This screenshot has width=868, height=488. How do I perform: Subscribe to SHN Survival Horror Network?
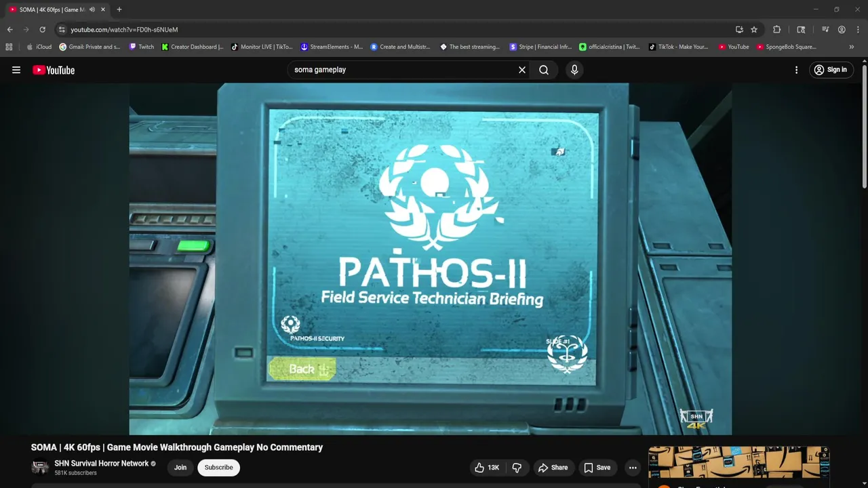218,468
